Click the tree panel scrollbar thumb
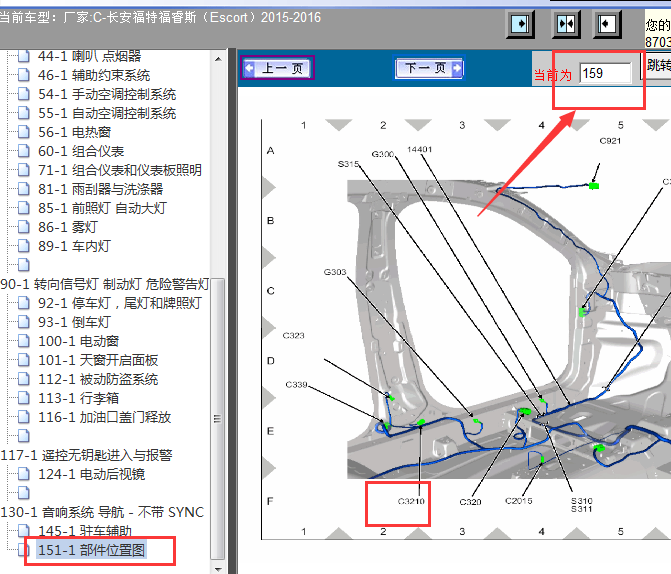Screen dimensions: 671x574 (x=218, y=419)
